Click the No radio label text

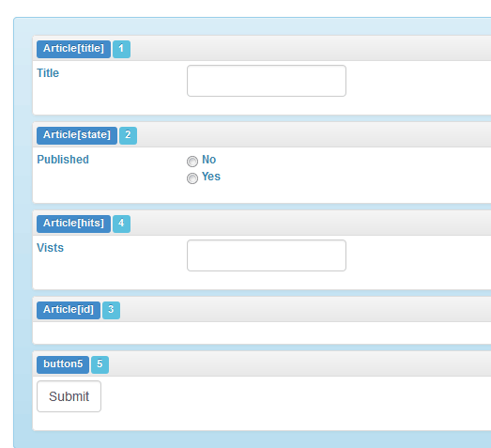point(208,160)
